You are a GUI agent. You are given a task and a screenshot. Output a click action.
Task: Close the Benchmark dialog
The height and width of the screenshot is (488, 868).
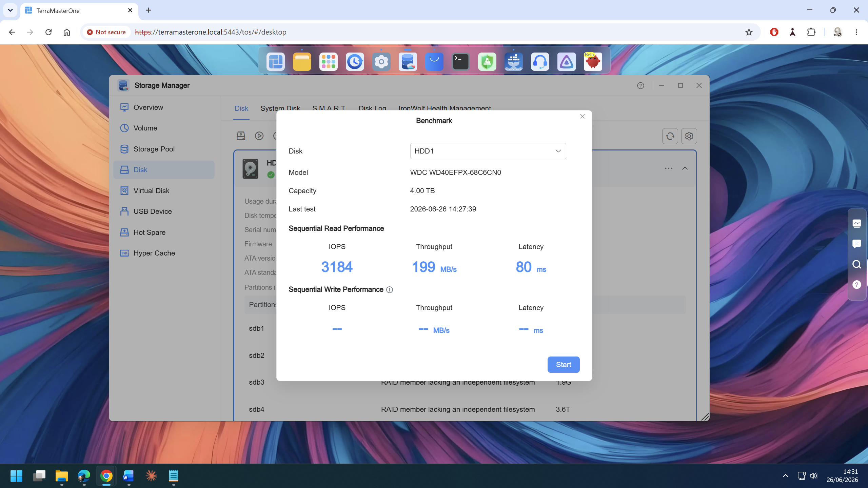583,117
